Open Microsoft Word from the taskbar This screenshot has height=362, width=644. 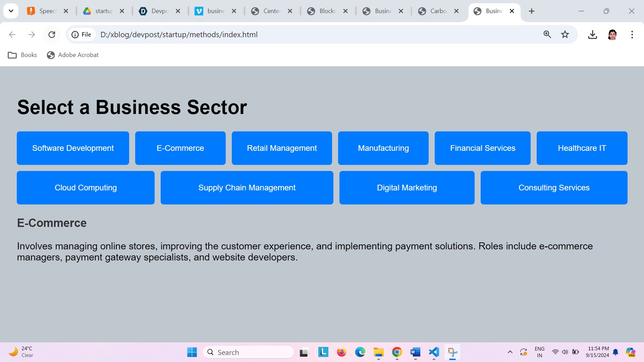tap(415, 352)
